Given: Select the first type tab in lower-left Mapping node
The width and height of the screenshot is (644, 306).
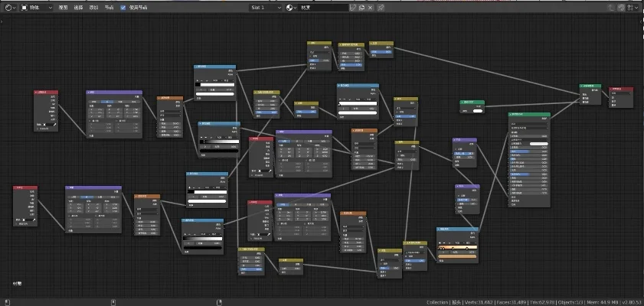Looking at the screenshot, I should coord(74,197).
